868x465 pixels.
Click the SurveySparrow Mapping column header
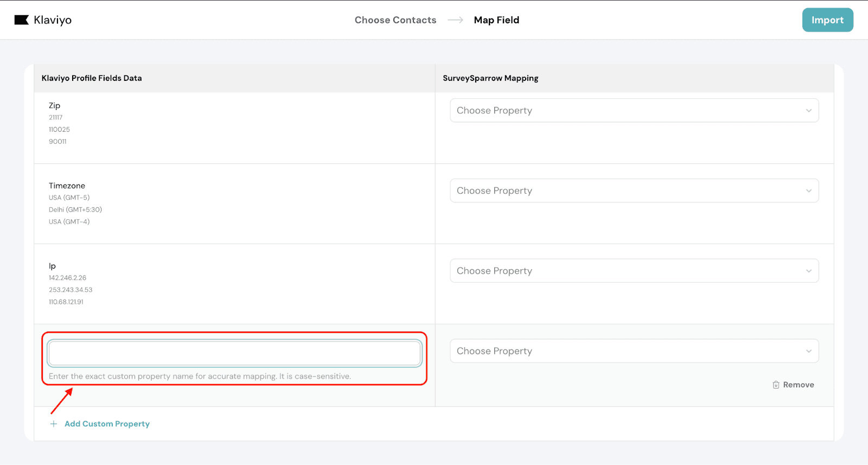[x=490, y=78]
